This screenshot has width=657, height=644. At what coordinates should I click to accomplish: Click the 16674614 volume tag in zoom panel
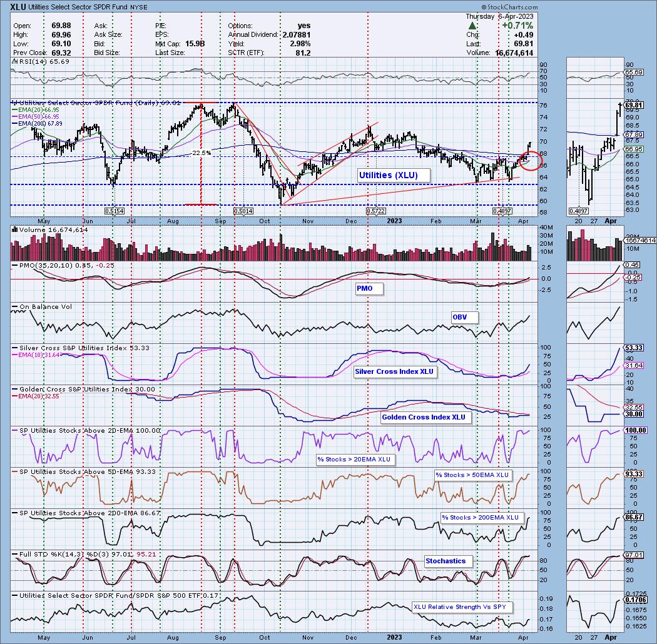(x=640, y=240)
